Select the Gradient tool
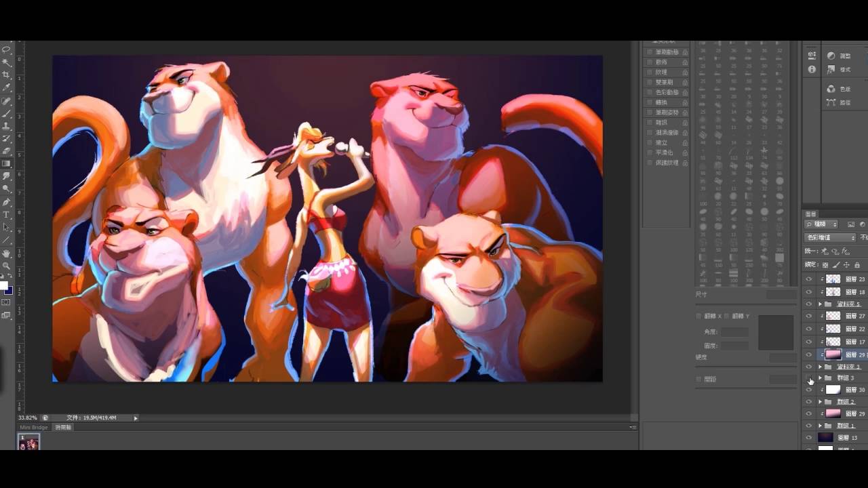Viewport: 868px width, 488px height. click(6, 163)
